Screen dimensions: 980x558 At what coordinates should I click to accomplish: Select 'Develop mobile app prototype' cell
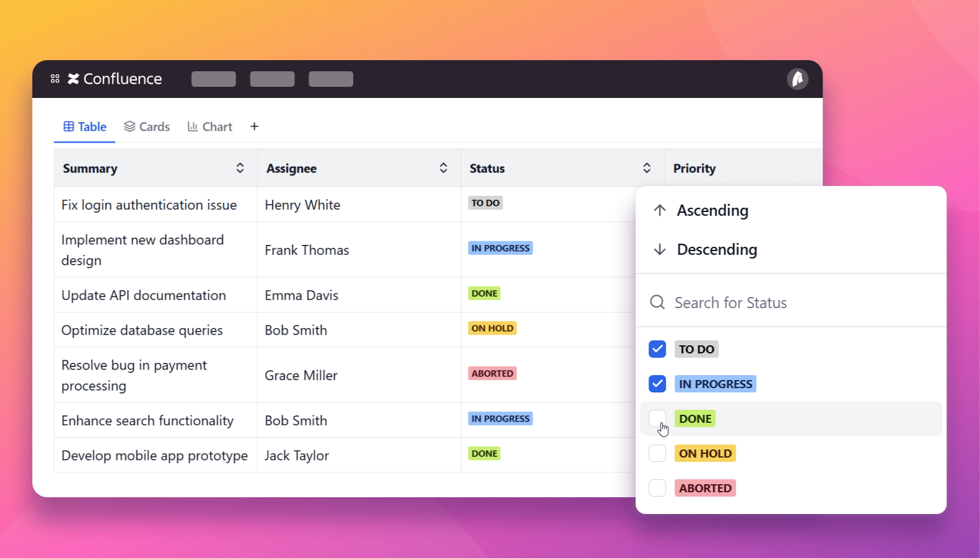(x=154, y=455)
